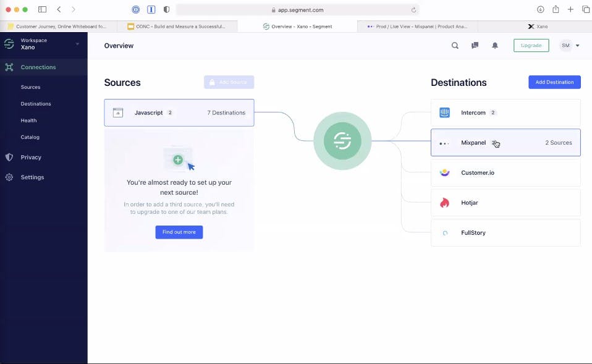Image resolution: width=592 pixels, height=364 pixels.
Task: Click the Find out more button
Action: tap(179, 232)
